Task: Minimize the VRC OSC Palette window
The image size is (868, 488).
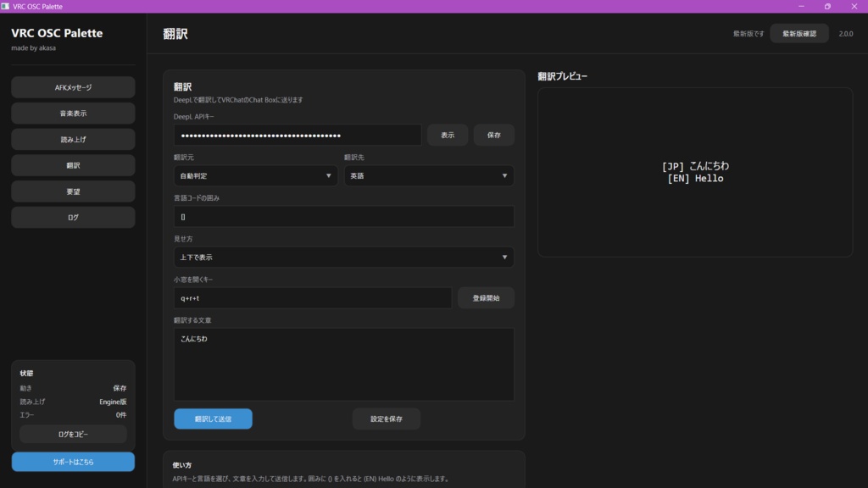Action: (801, 6)
